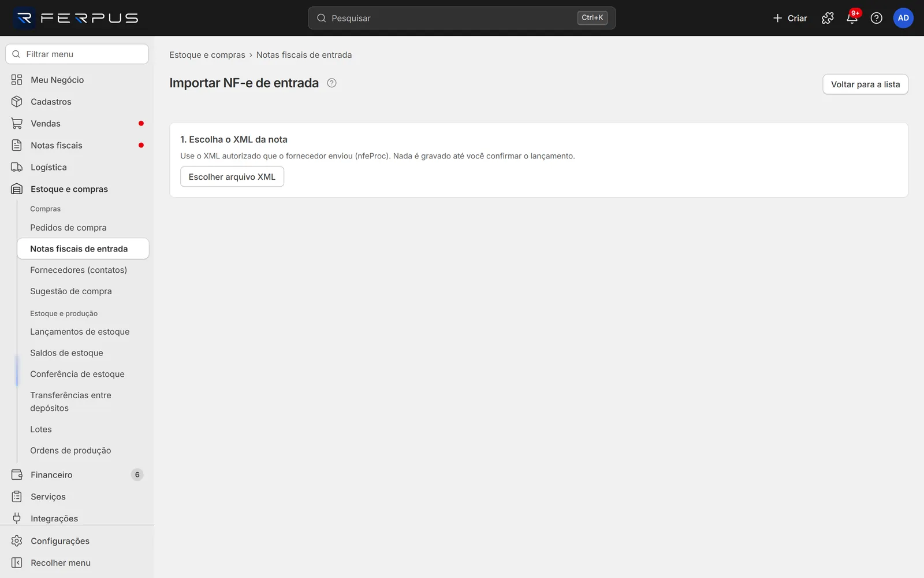
Task: Click the Configurações gear icon
Action: 17,541
